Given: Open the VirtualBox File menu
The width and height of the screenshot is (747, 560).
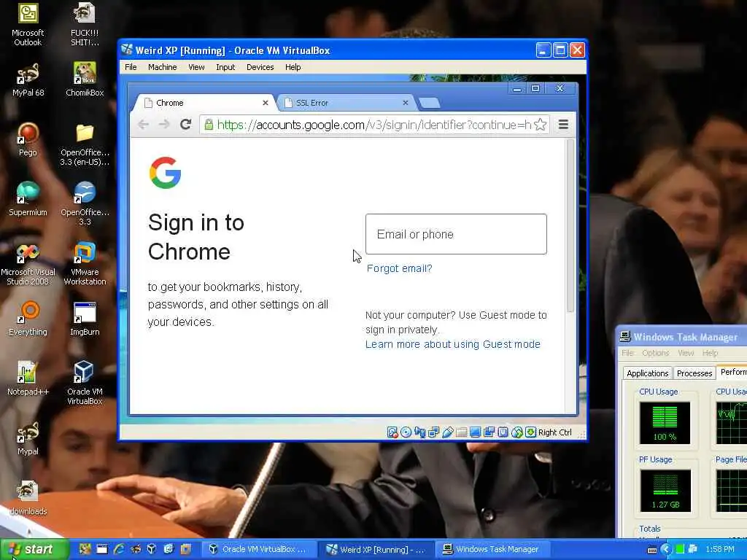Looking at the screenshot, I should (131, 67).
